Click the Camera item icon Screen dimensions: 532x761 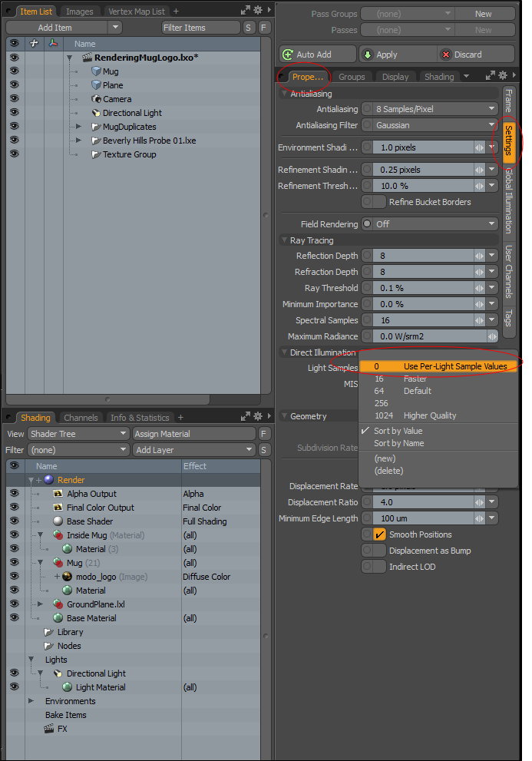click(96, 99)
